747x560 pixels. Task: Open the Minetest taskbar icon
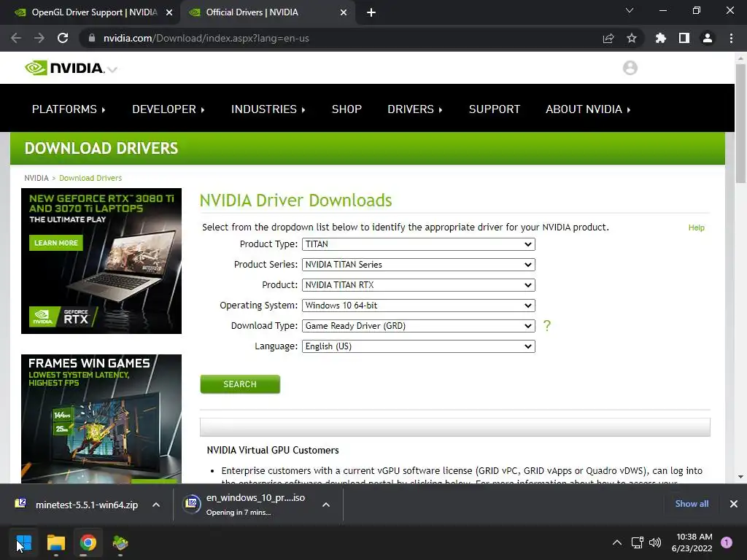point(120,542)
